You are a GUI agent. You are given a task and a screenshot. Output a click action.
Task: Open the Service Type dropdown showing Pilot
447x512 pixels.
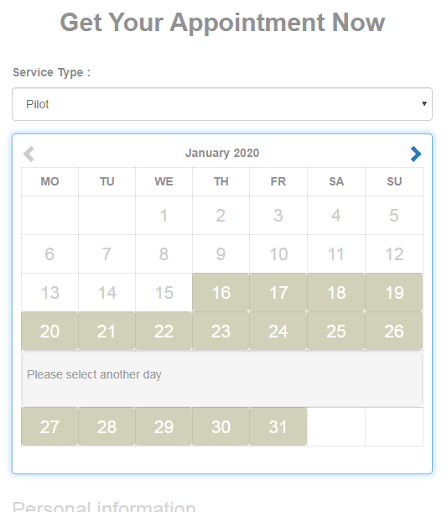pos(222,104)
